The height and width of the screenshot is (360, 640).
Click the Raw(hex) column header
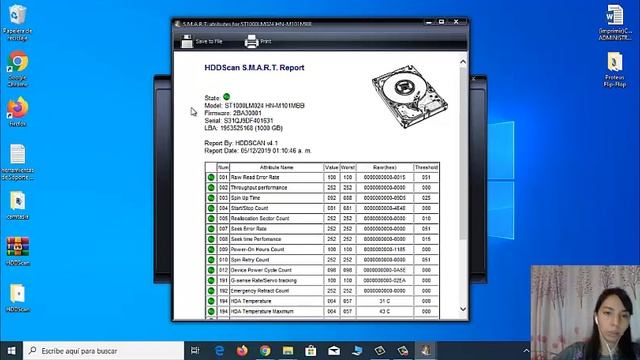coord(384,167)
